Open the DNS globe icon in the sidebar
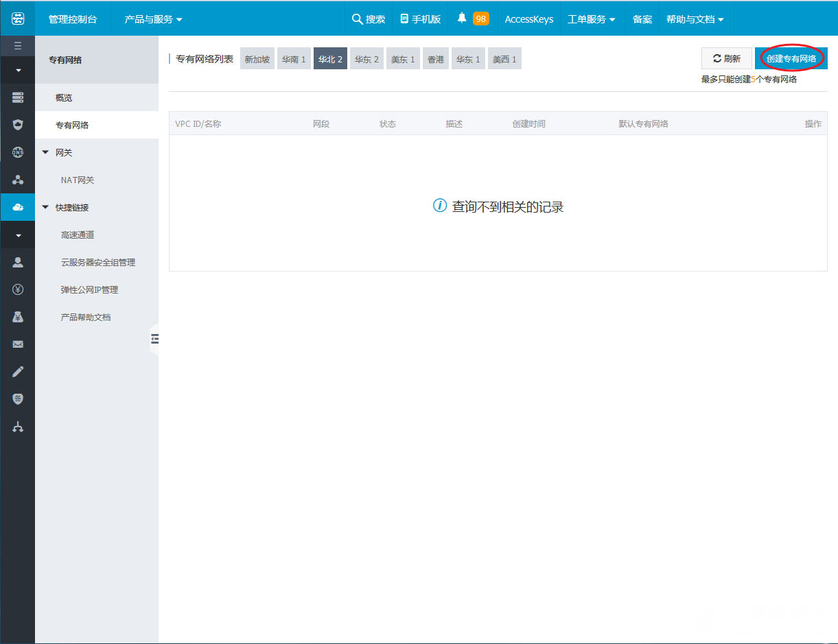The height and width of the screenshot is (644, 838). (x=18, y=152)
